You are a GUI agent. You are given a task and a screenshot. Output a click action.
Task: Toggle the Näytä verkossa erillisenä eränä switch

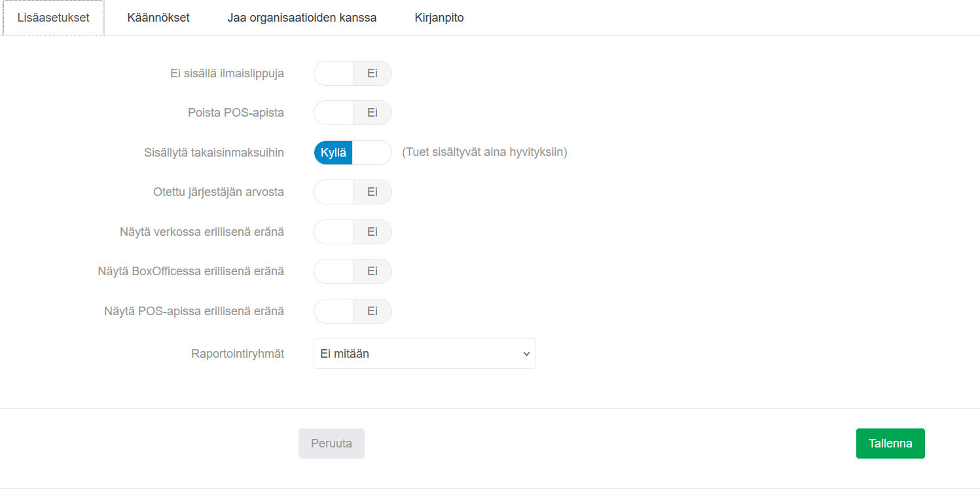pyautogui.click(x=353, y=232)
